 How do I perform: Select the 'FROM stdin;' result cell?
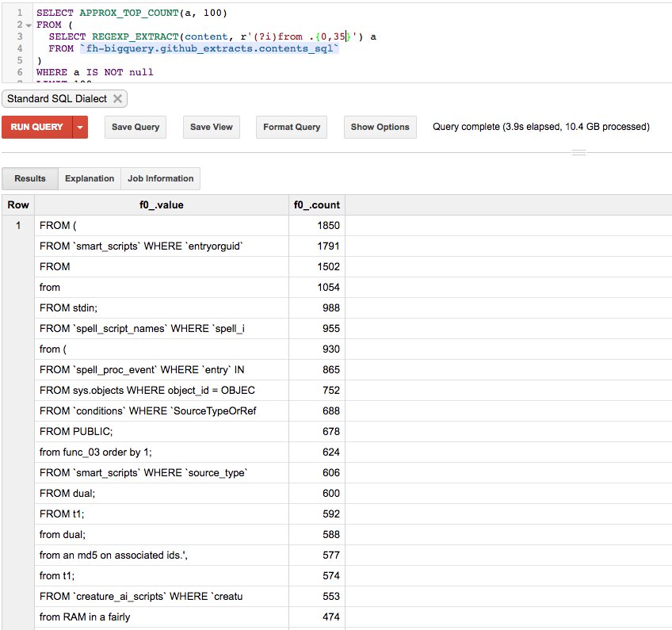coord(162,307)
